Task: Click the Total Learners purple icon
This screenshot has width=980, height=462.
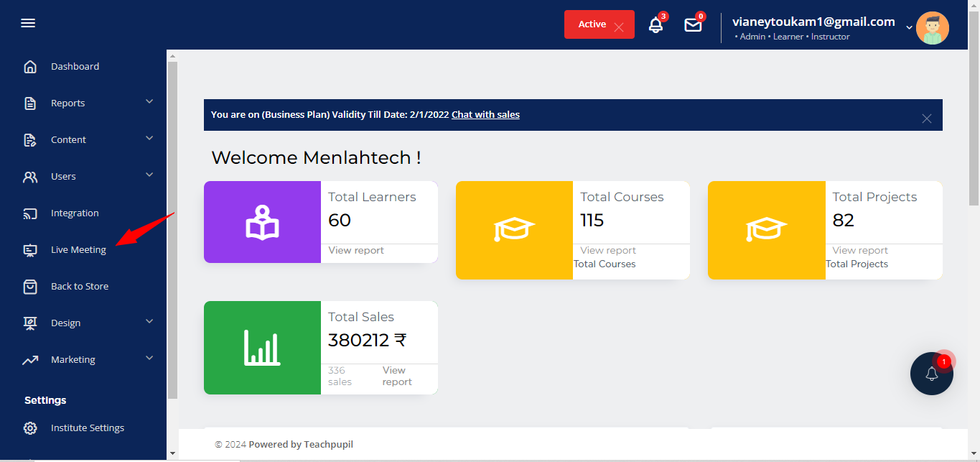Action: point(262,222)
